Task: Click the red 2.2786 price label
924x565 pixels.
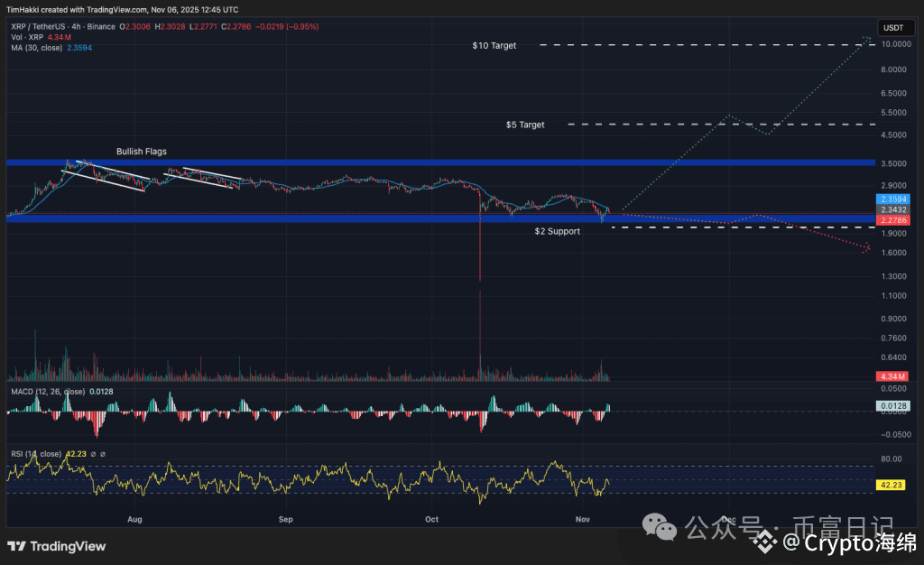Action: coord(892,219)
